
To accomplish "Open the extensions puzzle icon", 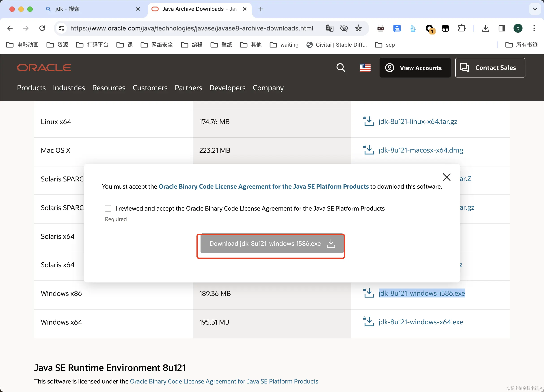I will tap(462, 28).
